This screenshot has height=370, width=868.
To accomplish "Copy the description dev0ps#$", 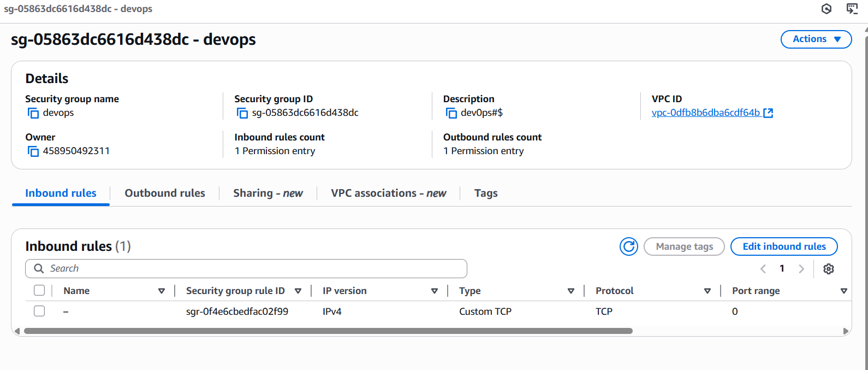I will pyautogui.click(x=451, y=113).
